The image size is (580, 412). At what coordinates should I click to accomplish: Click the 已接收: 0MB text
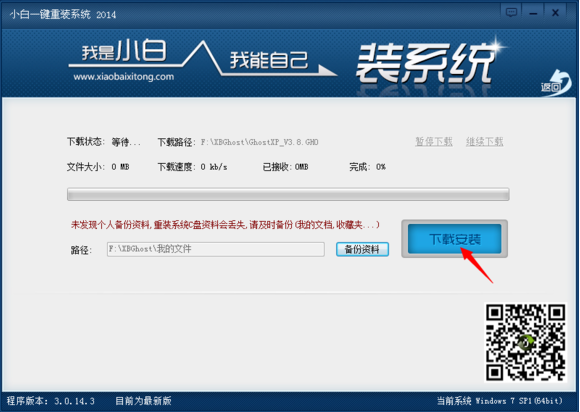coord(285,167)
